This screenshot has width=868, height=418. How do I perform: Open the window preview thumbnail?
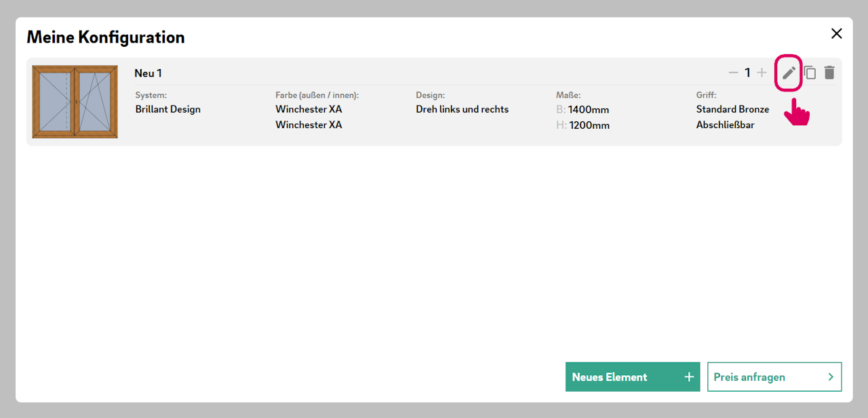point(75,102)
